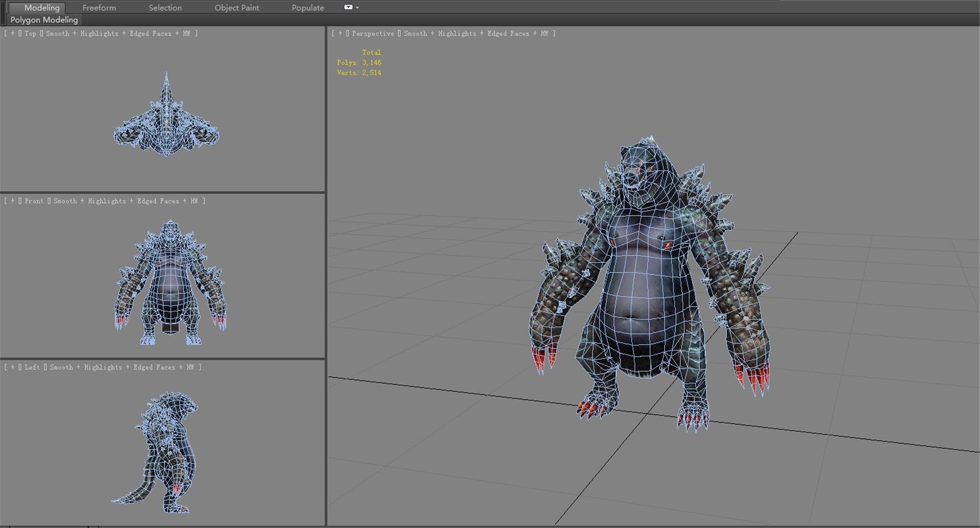
Task: Click the 'Polys: 3,146' statistic
Action: click(359, 63)
